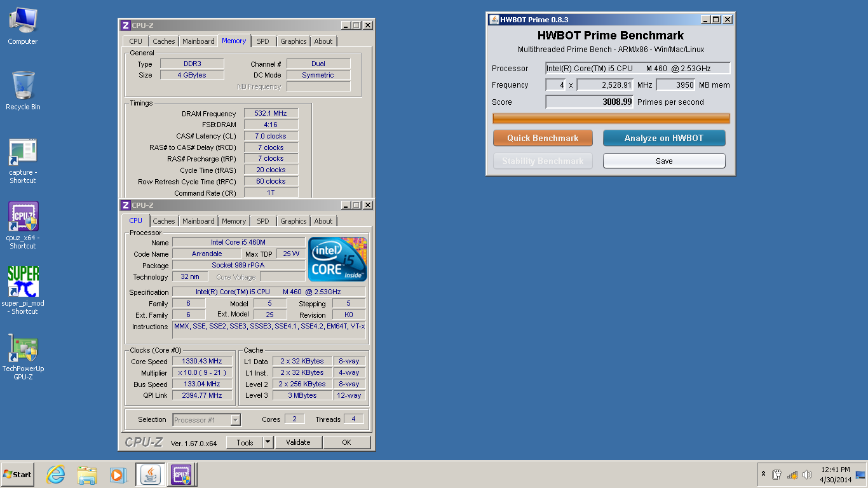
Task: Click the Cycle Time value 20 clocks
Action: (271, 170)
